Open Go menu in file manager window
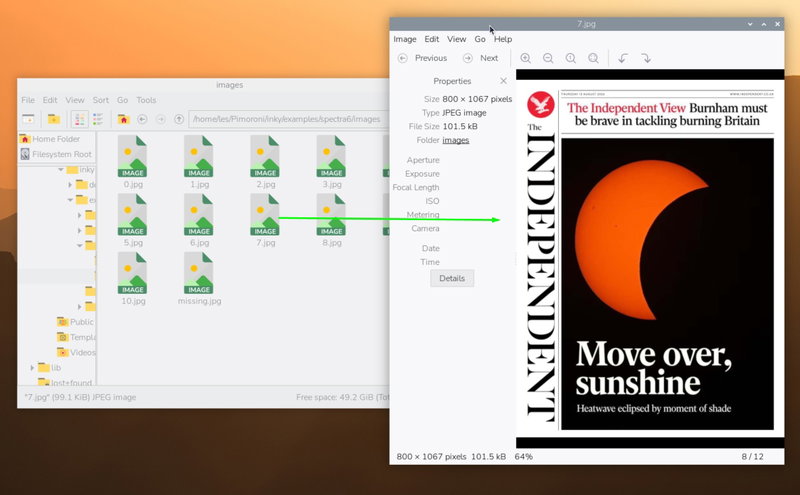 [122, 100]
